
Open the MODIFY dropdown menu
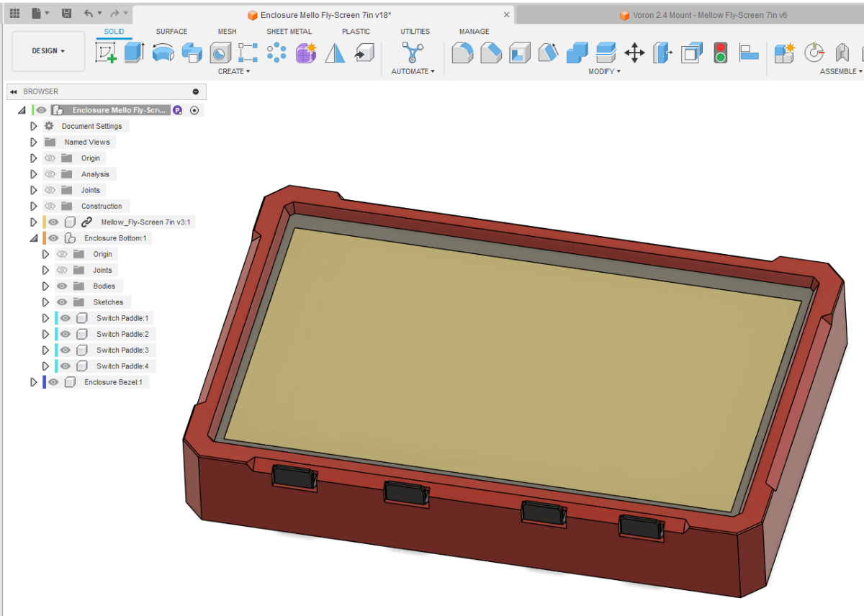point(605,71)
